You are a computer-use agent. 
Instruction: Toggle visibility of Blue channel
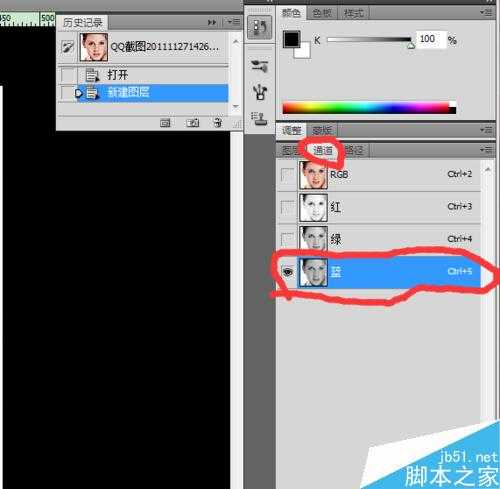(x=288, y=272)
